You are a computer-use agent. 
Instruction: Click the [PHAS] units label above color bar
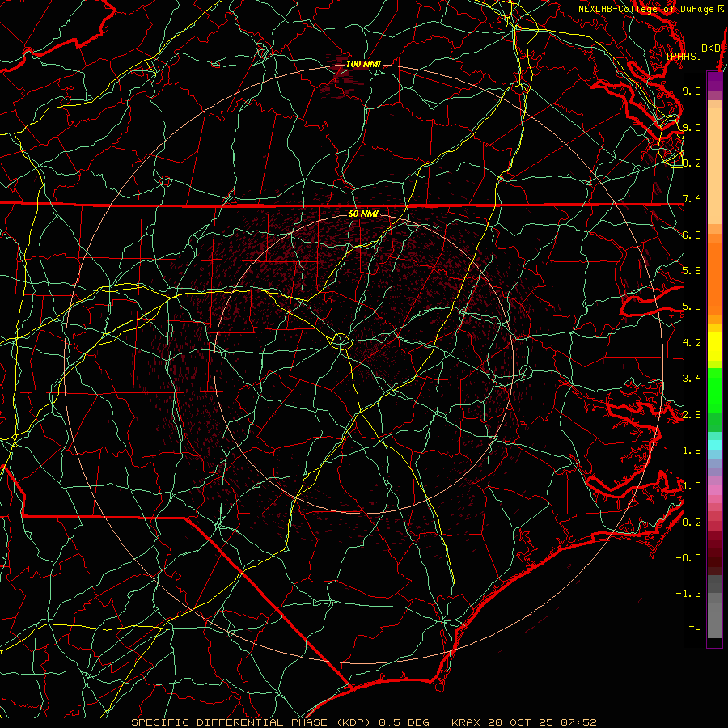(x=684, y=56)
